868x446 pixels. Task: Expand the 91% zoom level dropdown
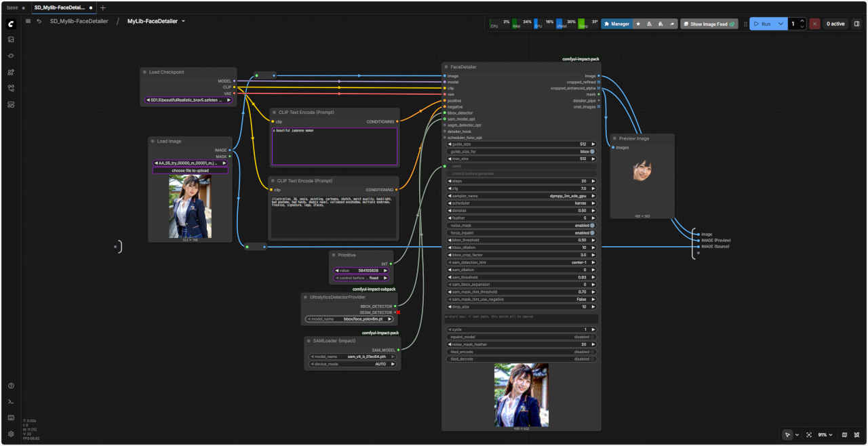825,434
